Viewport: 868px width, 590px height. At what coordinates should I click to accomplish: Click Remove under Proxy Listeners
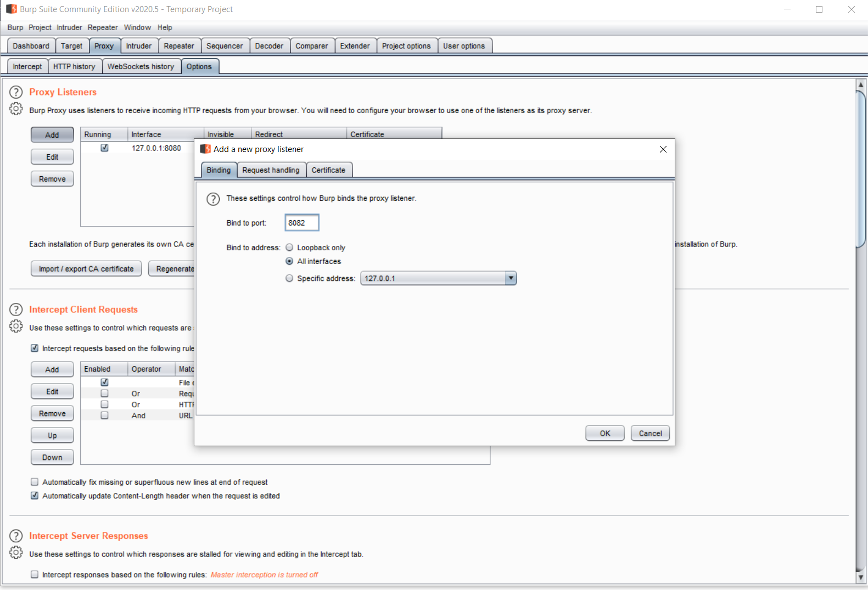pyautogui.click(x=52, y=179)
